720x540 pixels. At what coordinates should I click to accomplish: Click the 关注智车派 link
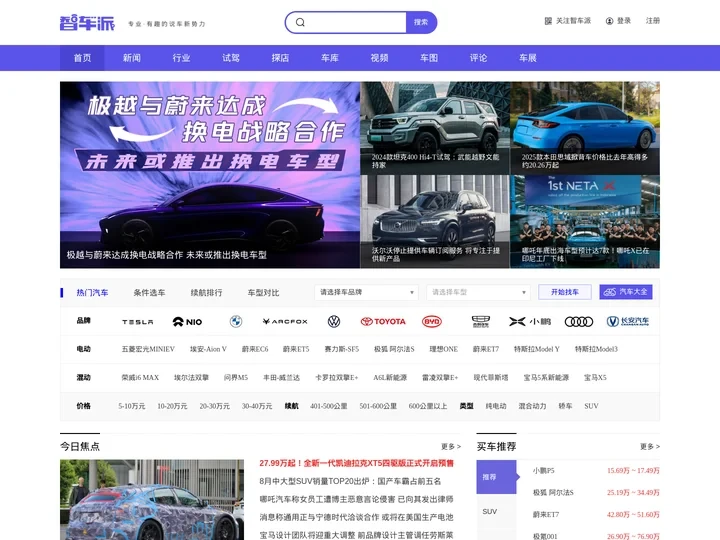(x=573, y=21)
